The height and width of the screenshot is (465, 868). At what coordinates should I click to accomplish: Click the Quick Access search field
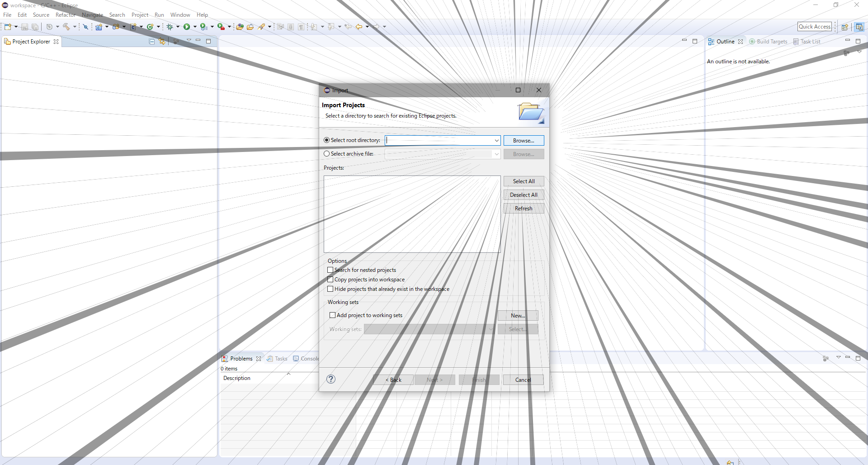pos(814,27)
